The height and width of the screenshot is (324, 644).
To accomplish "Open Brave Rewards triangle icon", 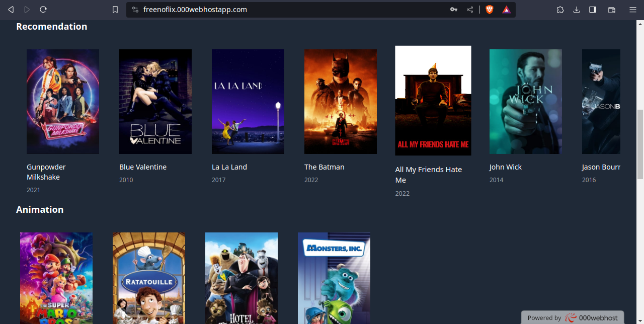I will pos(506,10).
